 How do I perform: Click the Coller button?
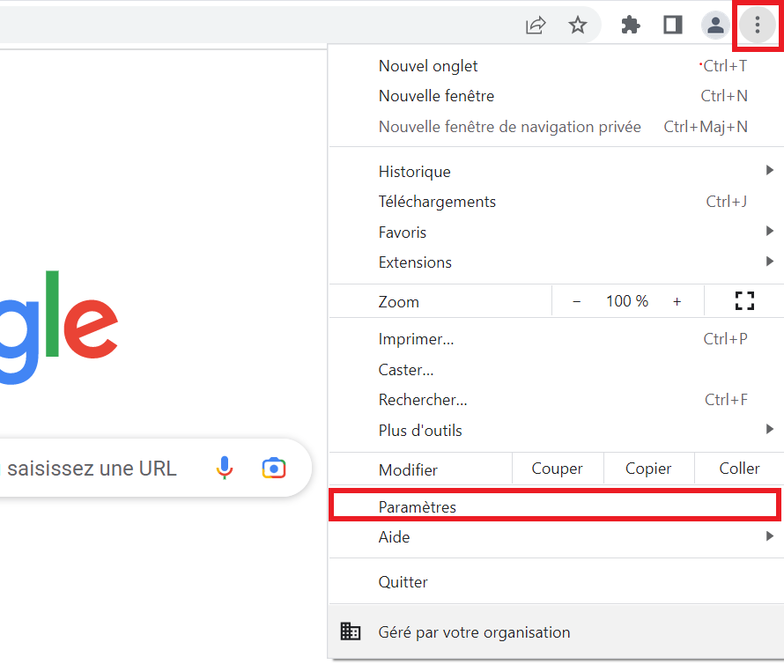pos(739,469)
